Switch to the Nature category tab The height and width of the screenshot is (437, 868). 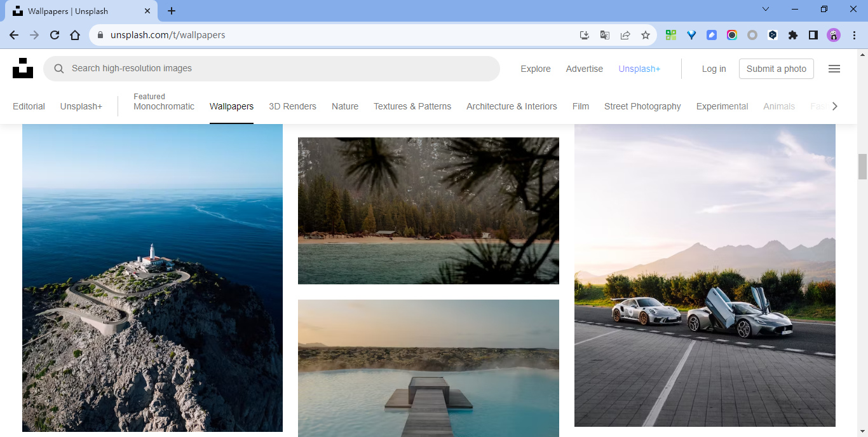click(345, 106)
